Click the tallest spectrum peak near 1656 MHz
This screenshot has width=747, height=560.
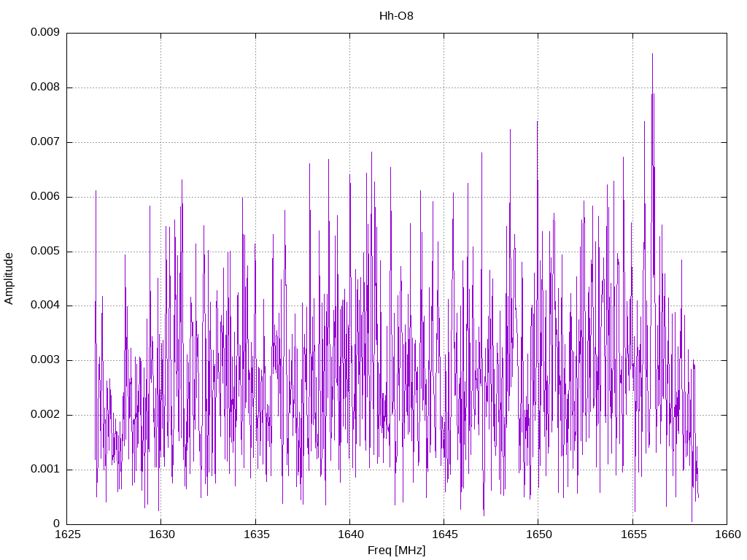point(652,54)
